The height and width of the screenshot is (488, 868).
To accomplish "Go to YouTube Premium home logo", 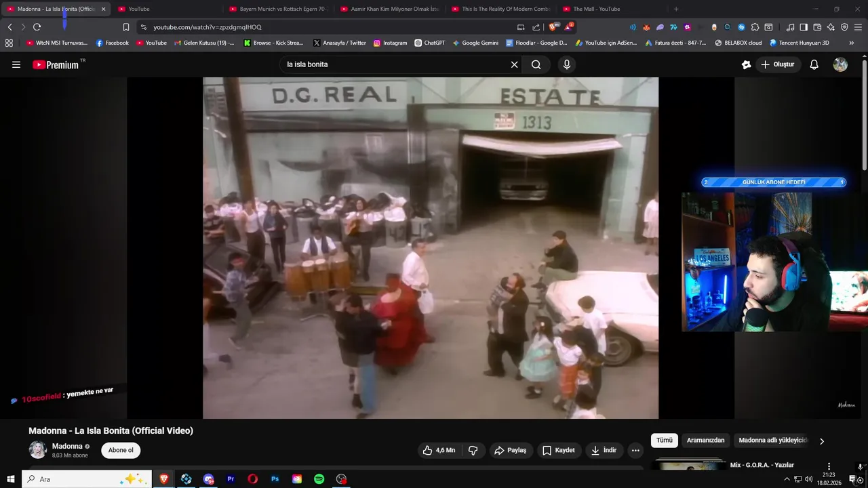I will coord(56,64).
